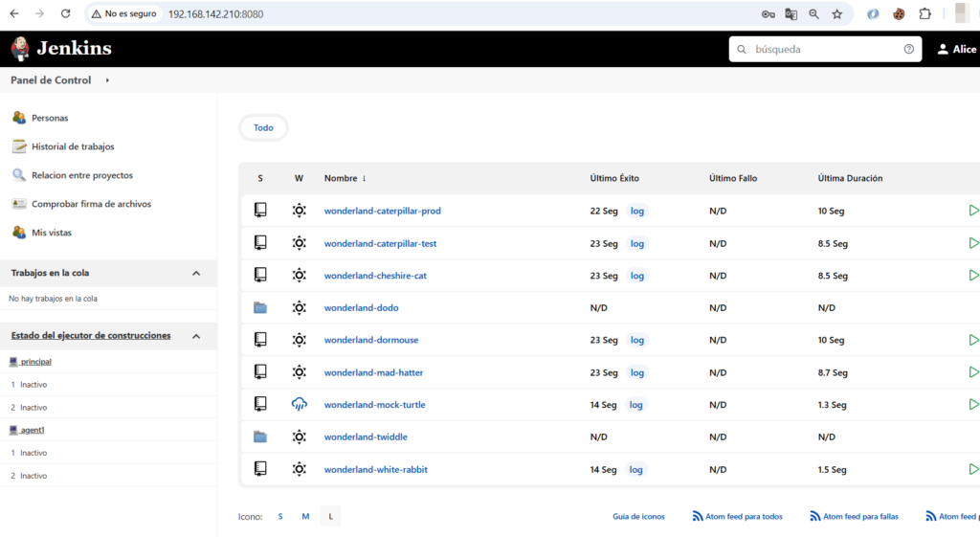Image resolution: width=980 pixels, height=537 pixels.
Task: Run build for wonderland-white-rabbit
Action: (973, 469)
